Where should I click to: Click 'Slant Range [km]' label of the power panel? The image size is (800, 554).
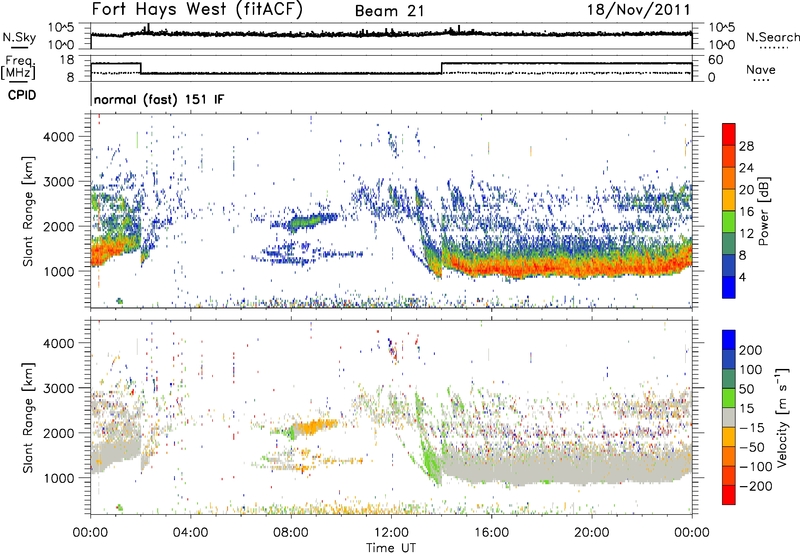(28, 211)
